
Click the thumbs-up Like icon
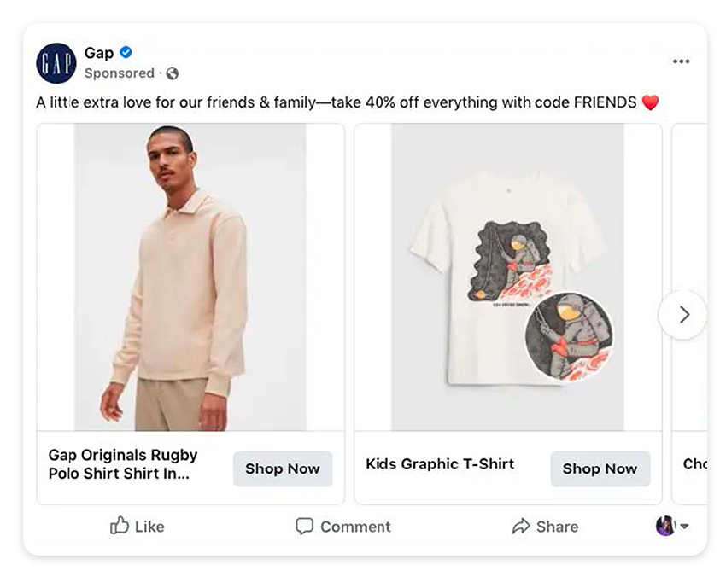coord(120,526)
